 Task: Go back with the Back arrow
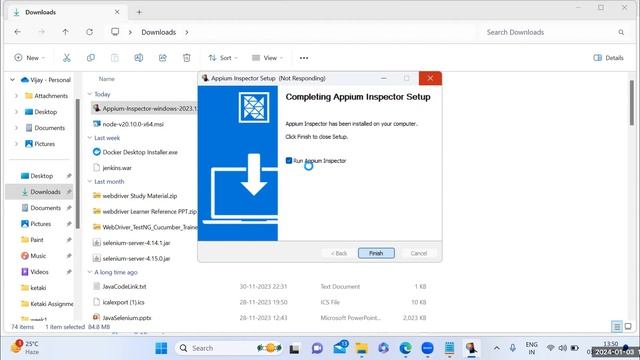(x=18, y=32)
